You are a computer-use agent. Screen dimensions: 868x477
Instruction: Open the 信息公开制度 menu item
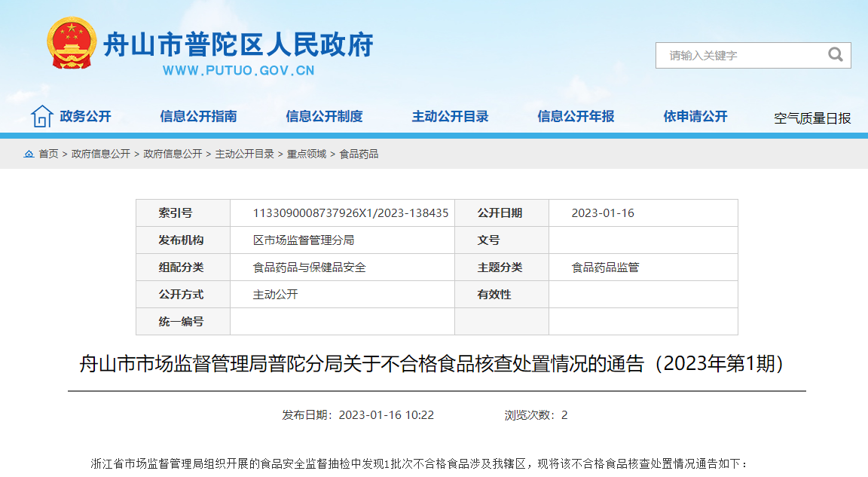(324, 116)
